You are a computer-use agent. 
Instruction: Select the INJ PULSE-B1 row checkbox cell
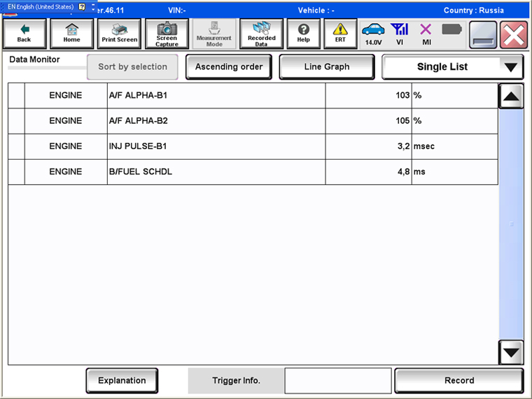16,146
